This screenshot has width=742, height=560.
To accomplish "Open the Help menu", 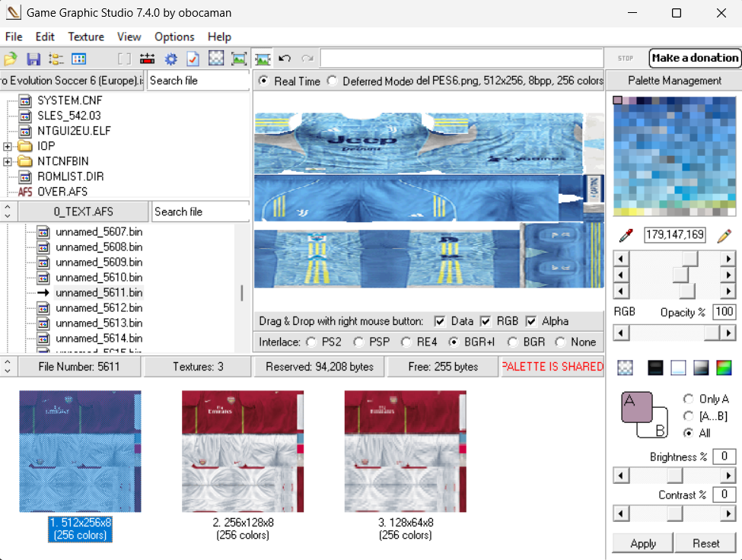I will (x=219, y=37).
